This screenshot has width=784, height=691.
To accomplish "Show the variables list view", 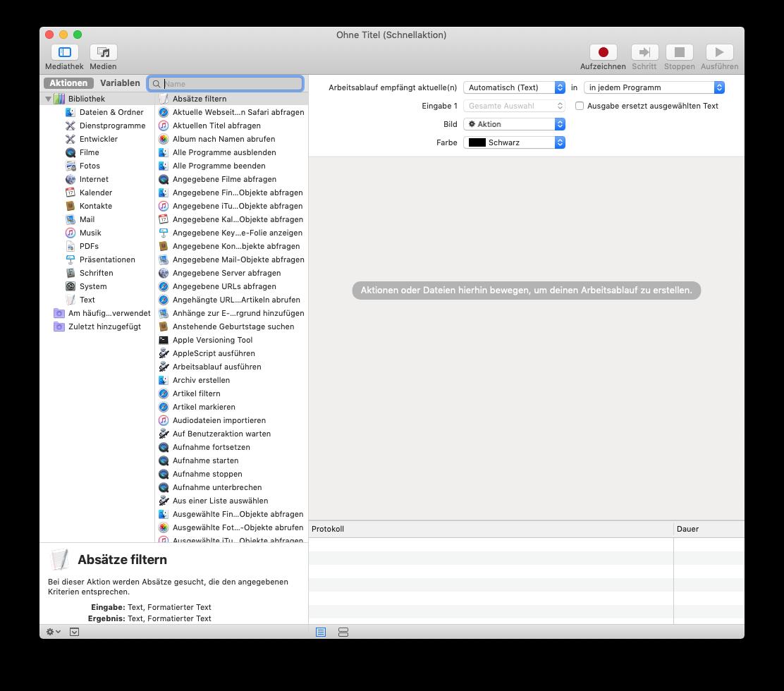I will [x=343, y=632].
